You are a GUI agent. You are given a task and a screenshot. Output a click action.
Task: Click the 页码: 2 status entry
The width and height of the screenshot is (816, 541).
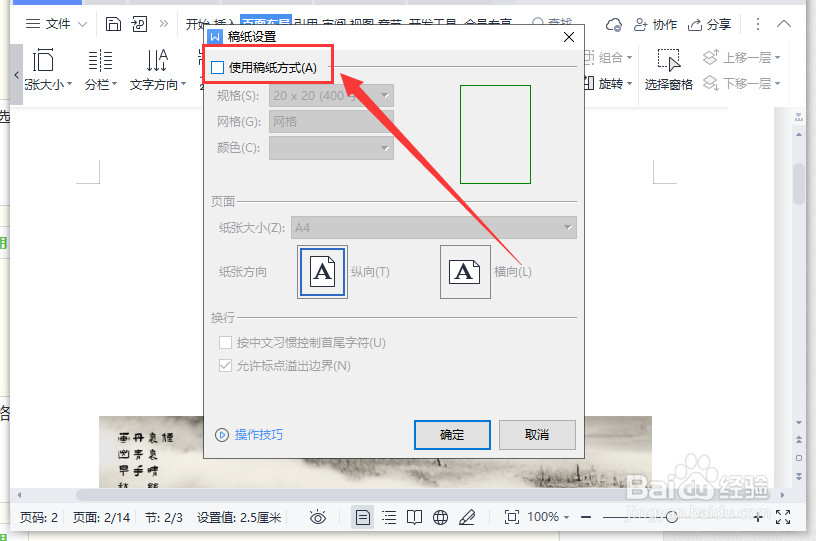coord(39,518)
